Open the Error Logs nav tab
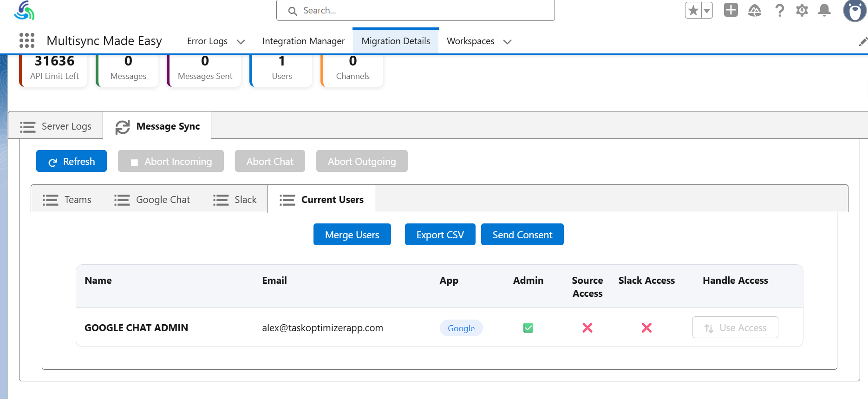The image size is (868, 399). coord(207,41)
